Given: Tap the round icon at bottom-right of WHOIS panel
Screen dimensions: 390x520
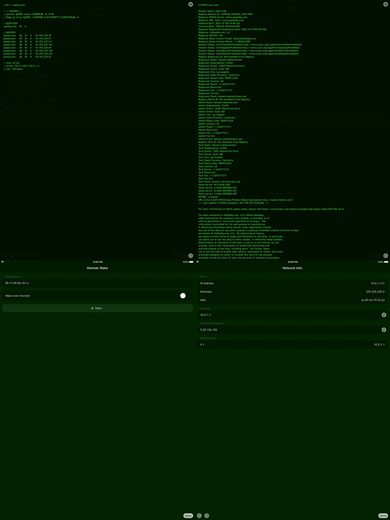Looking at the screenshot, I should (x=385, y=256).
